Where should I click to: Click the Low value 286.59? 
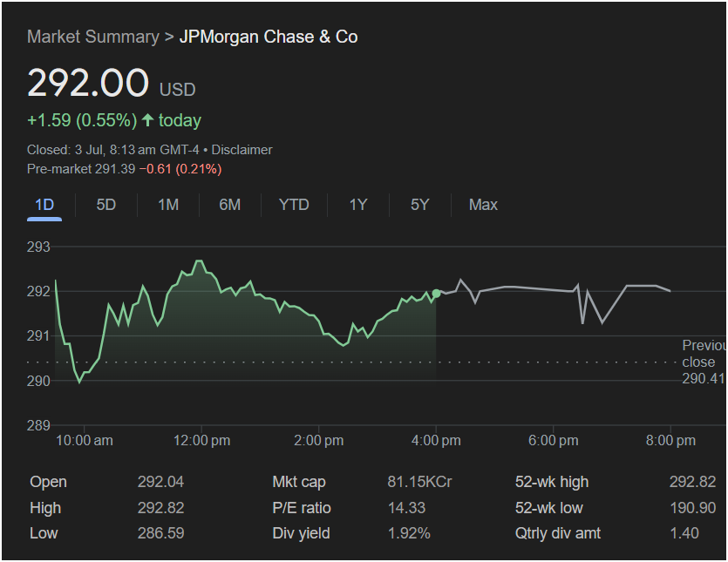coord(160,532)
